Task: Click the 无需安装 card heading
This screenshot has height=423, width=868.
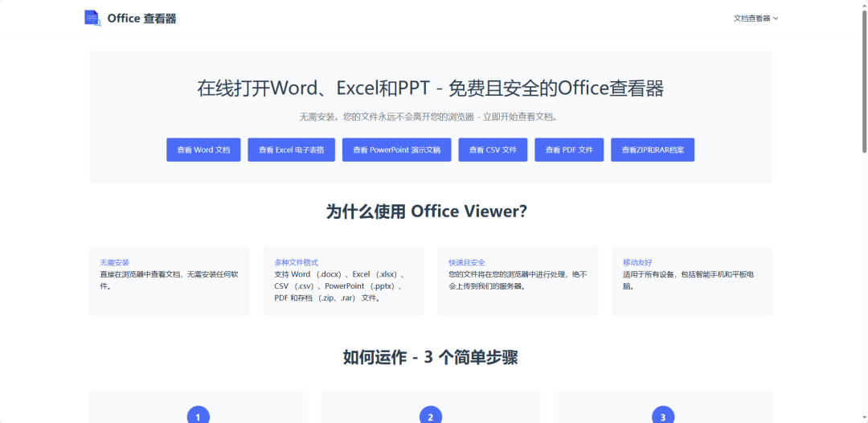Action: (115, 262)
